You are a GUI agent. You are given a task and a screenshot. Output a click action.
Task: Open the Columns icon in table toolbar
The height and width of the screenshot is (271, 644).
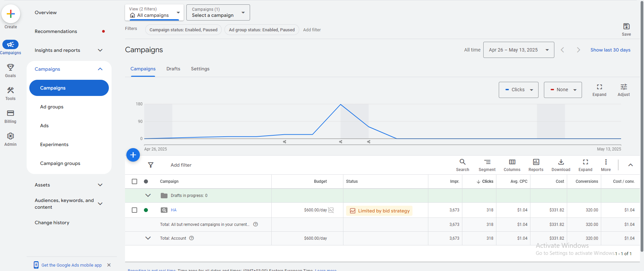pos(512,162)
